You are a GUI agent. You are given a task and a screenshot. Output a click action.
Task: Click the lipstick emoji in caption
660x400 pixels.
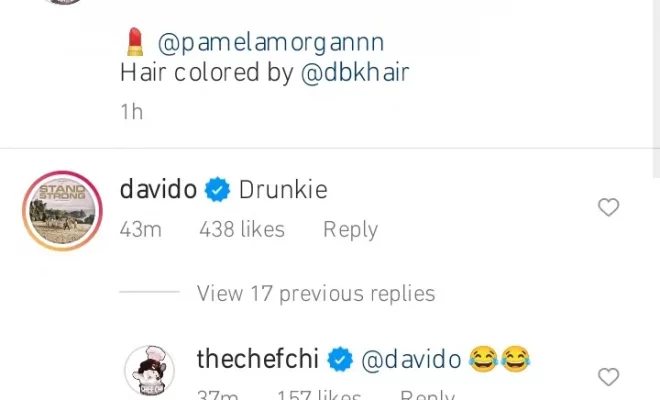(x=135, y=42)
